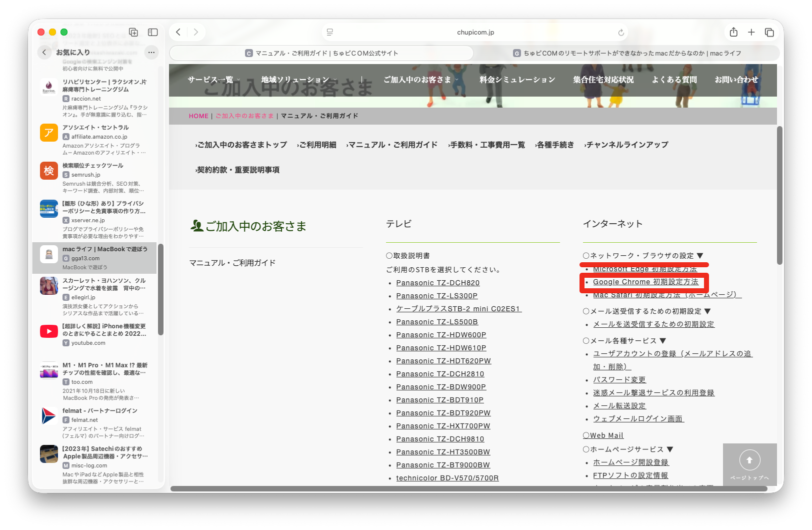
Task: Click the chupicom.jp address bar
Action: point(475,32)
